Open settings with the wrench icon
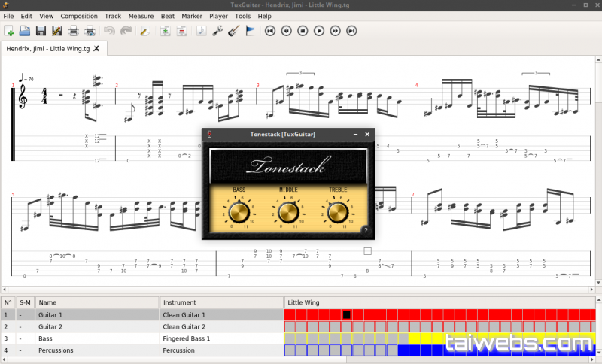Image resolution: width=602 pixels, height=364 pixels. click(x=217, y=31)
